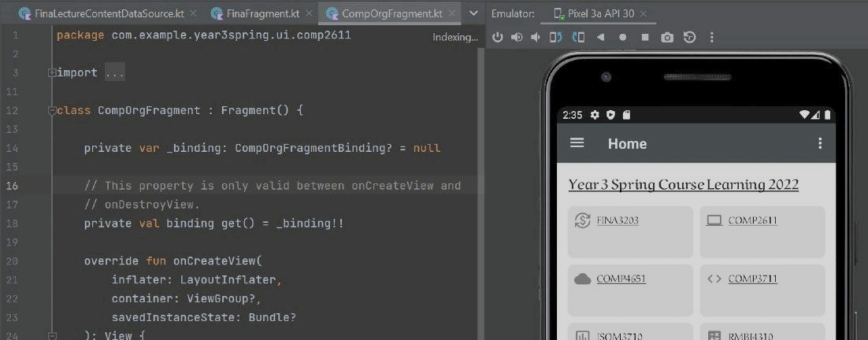This screenshot has width=868, height=340.
Task: Click the device icon on Pixel 3a tab
Action: 558,14
